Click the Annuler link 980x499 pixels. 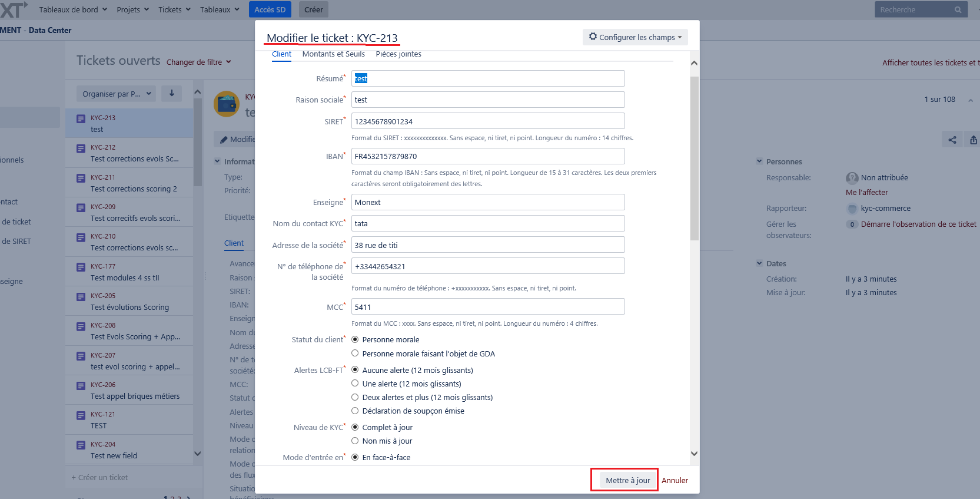click(675, 480)
